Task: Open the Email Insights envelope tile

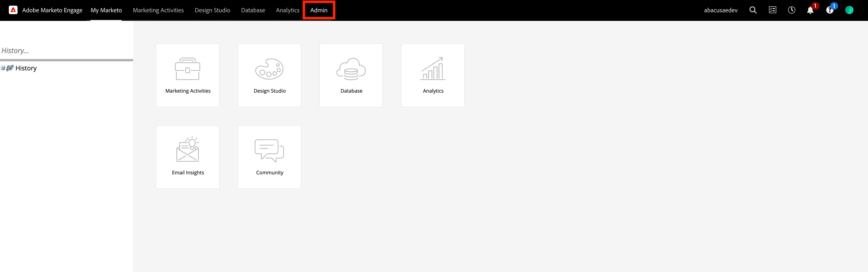Action: (x=188, y=157)
